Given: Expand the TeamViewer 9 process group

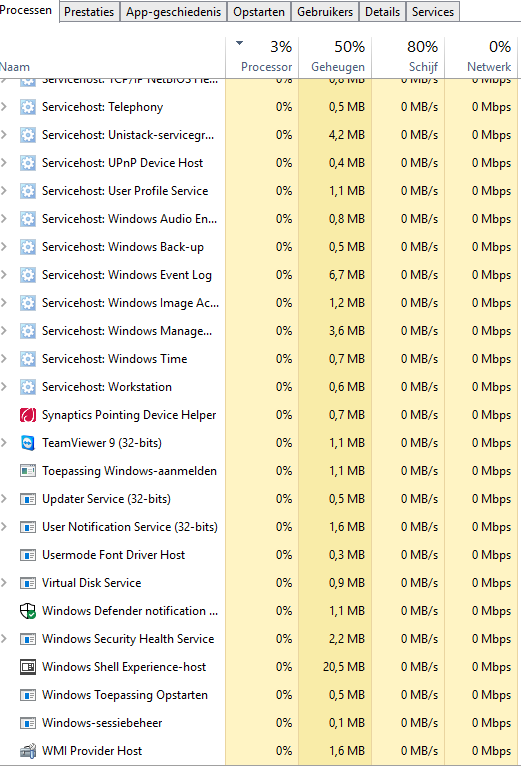Looking at the screenshot, I should coord(4,443).
